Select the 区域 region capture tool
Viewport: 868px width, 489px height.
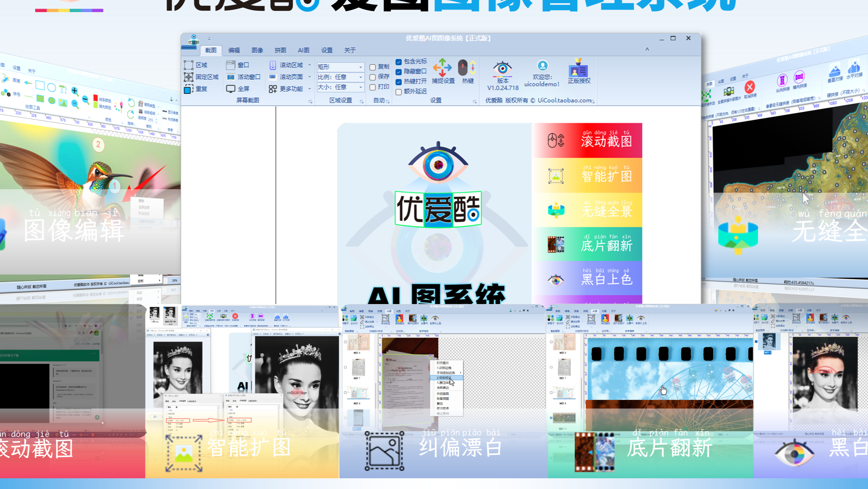[196, 65]
